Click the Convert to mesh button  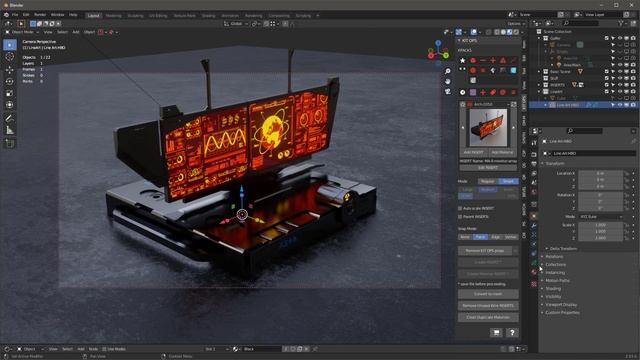click(488, 294)
